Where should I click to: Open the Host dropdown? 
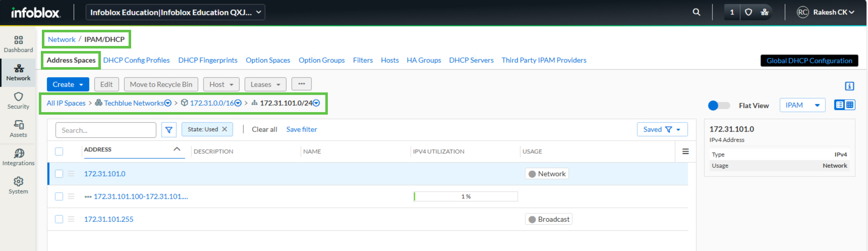(x=221, y=84)
